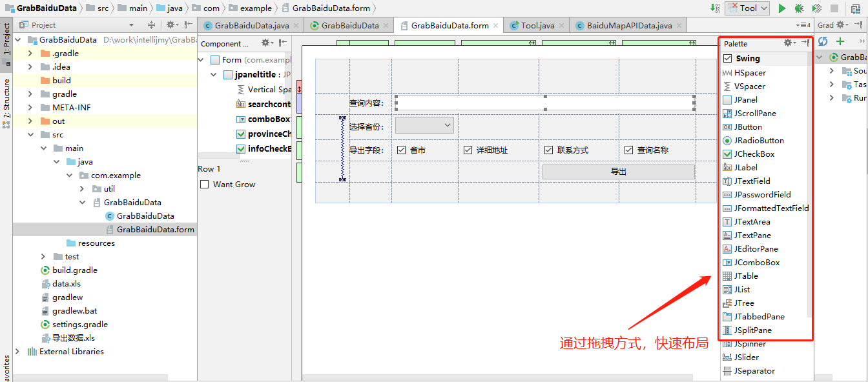Check the Want Grow checkbox
The height and width of the screenshot is (382, 868).
(x=204, y=184)
